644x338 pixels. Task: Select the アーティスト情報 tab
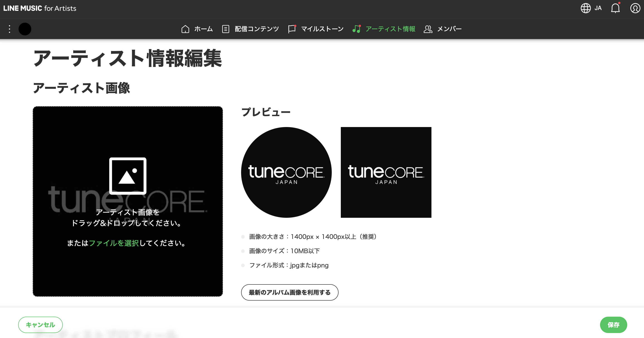click(x=390, y=29)
